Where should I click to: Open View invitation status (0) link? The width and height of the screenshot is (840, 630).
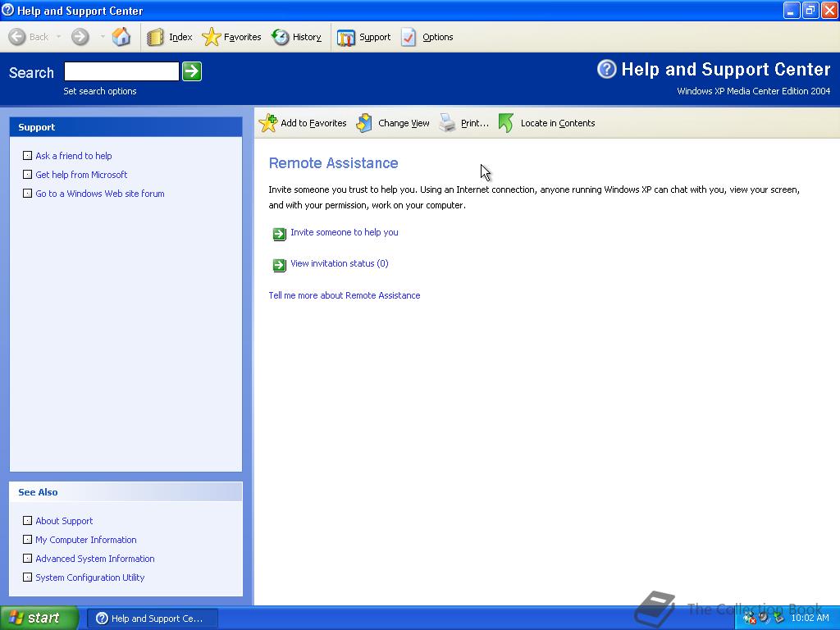click(x=339, y=263)
